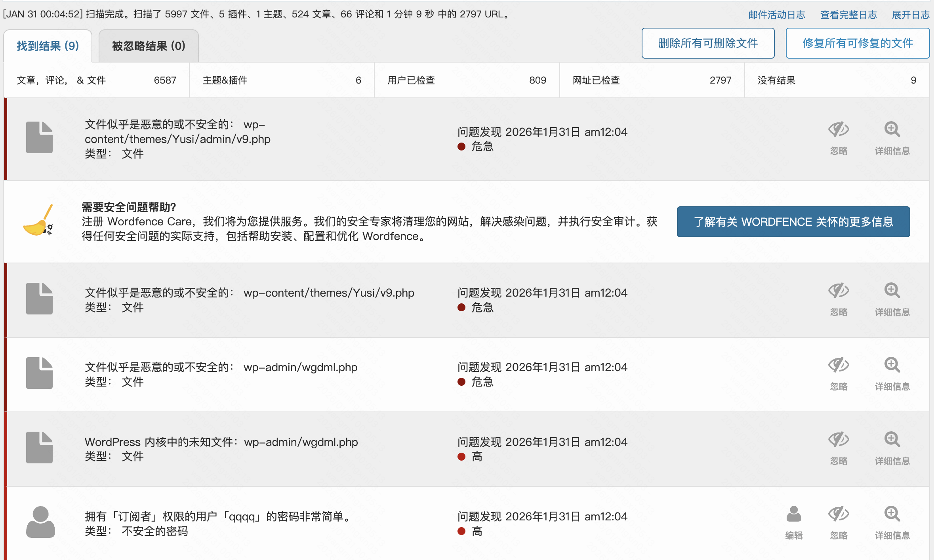Image resolution: width=934 pixels, height=560 pixels.
Task: Click 修复所有可修复的文件 button
Action: point(858,43)
